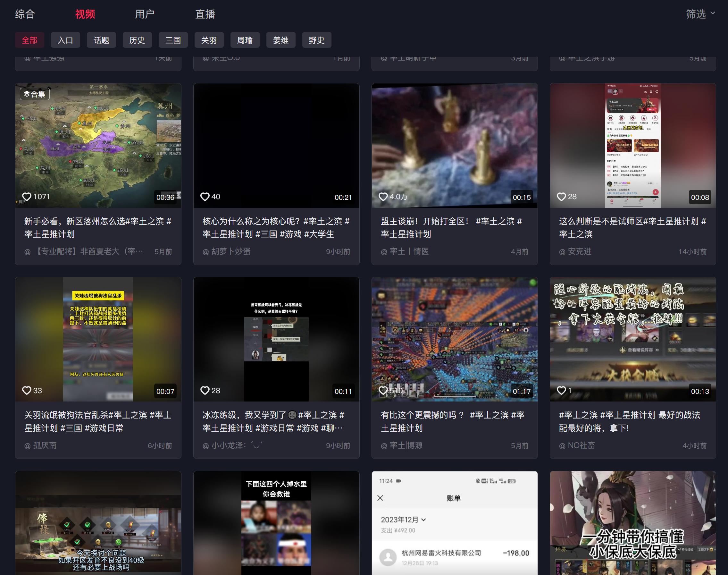Like the video with 1071 likes

coord(27,197)
